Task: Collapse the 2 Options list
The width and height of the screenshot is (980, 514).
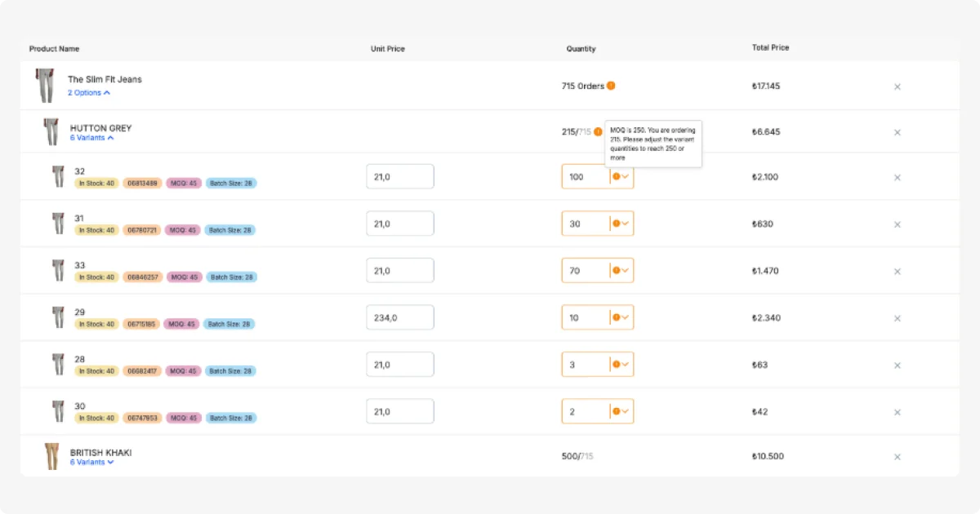Action: 89,93
